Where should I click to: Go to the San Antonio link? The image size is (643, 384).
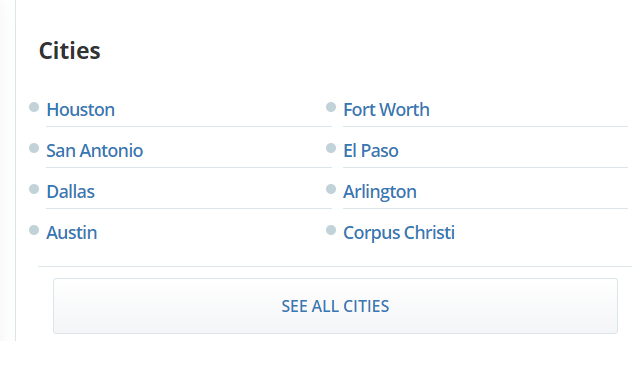tap(94, 151)
